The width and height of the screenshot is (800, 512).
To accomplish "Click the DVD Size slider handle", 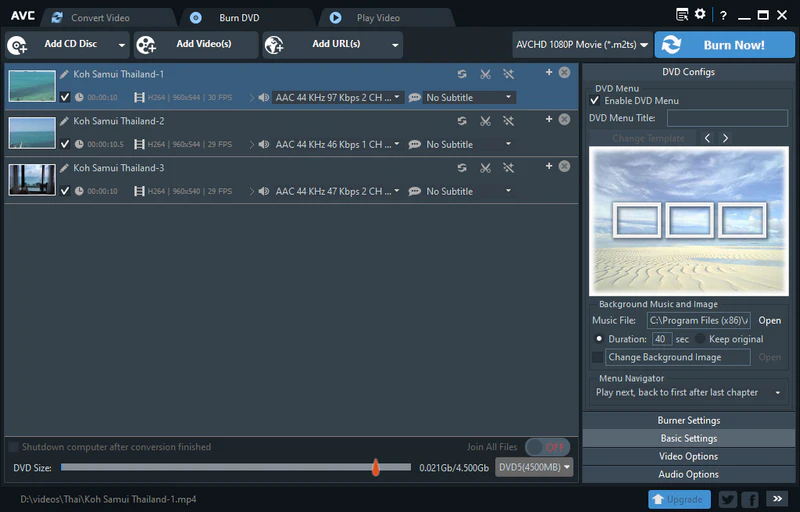I will pyautogui.click(x=376, y=467).
